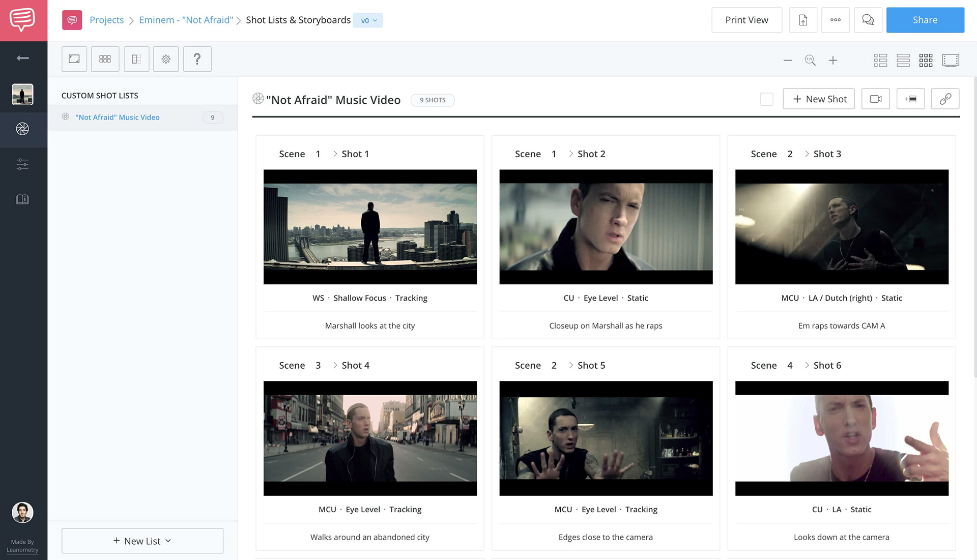Expand chevron next to Shot 1
Image resolution: width=977 pixels, height=560 pixels.
click(x=335, y=154)
